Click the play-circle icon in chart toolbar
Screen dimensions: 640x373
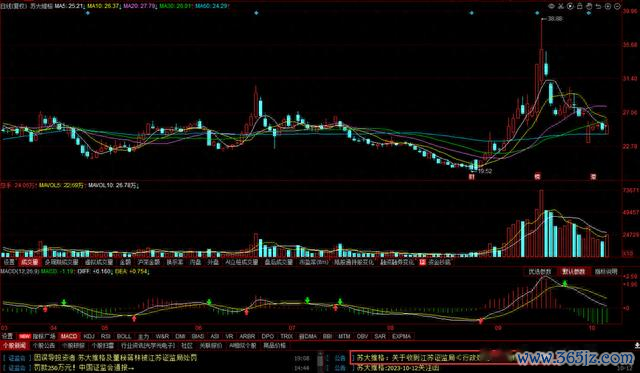pos(608,6)
